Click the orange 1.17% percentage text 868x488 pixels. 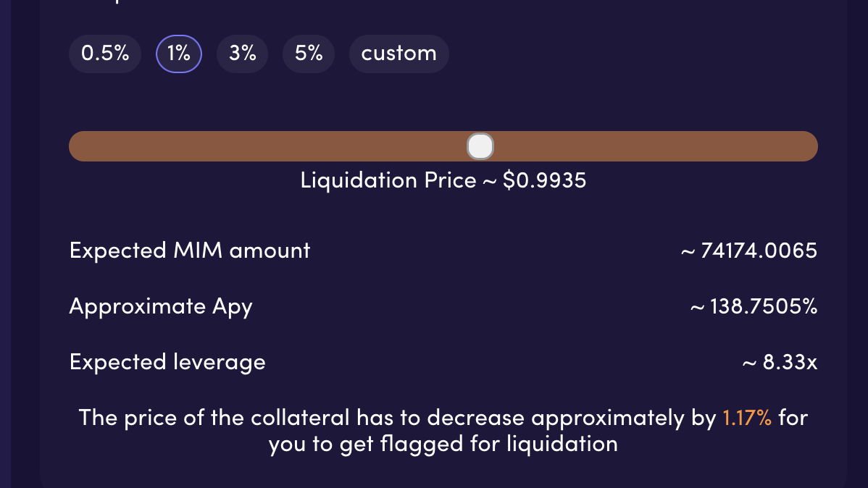pyautogui.click(x=747, y=418)
